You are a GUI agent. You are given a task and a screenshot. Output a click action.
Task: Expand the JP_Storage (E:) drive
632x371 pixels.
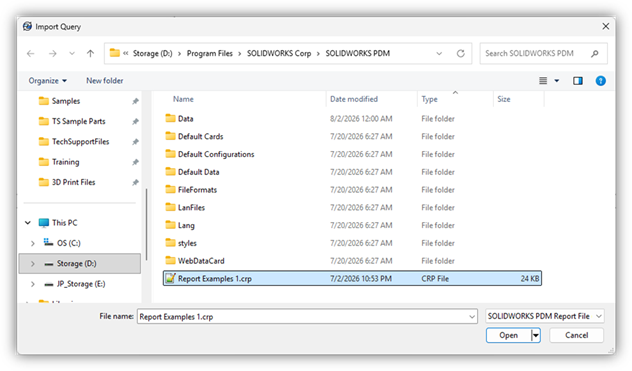click(33, 284)
